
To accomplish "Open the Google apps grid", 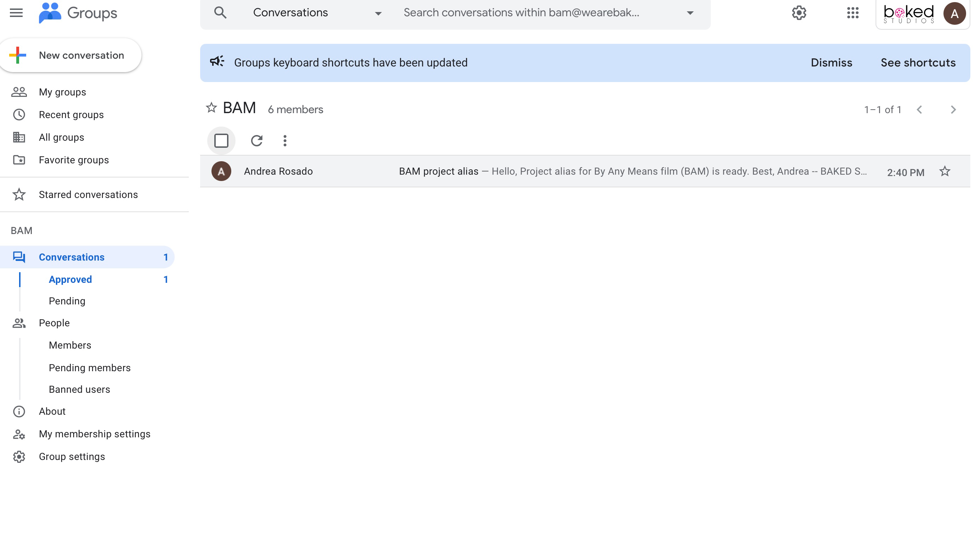I will pos(853,13).
